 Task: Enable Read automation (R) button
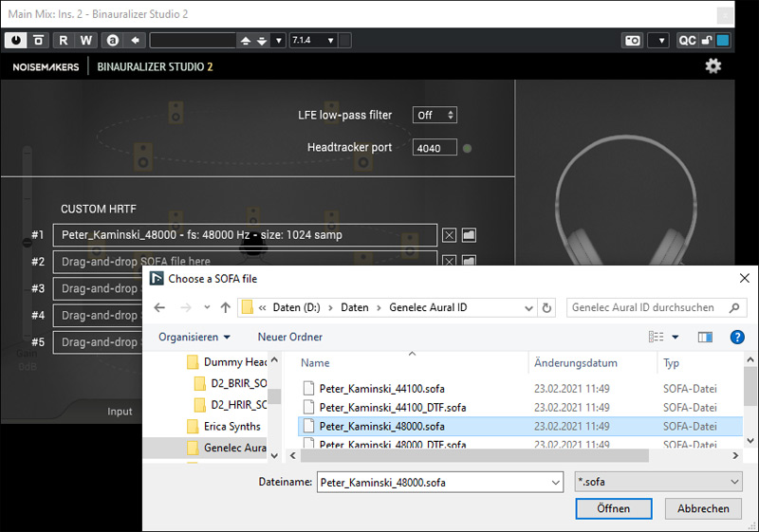click(64, 40)
